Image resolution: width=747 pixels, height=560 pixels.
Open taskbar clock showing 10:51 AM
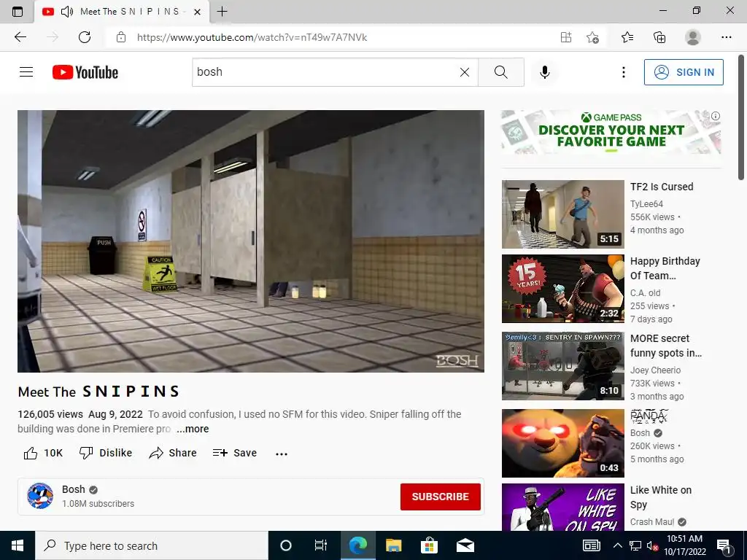(684, 545)
